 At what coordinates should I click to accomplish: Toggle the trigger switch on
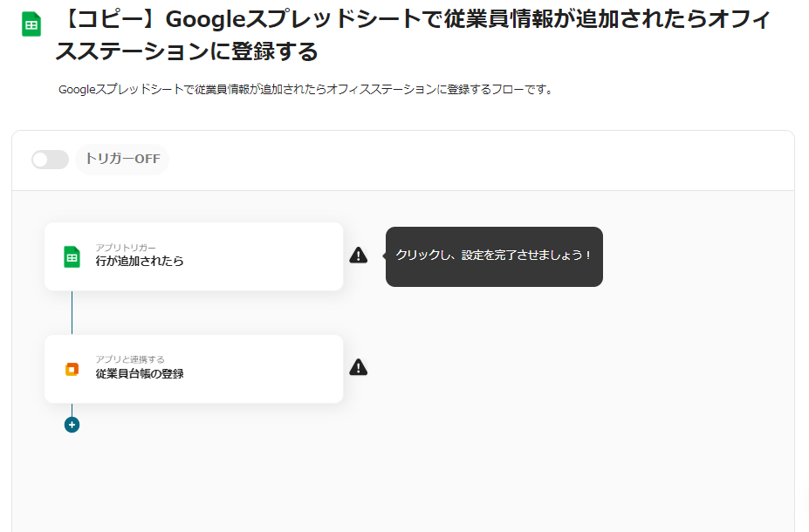50,160
